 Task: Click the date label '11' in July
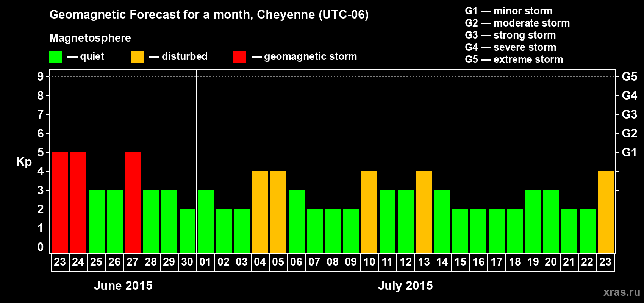click(387, 262)
